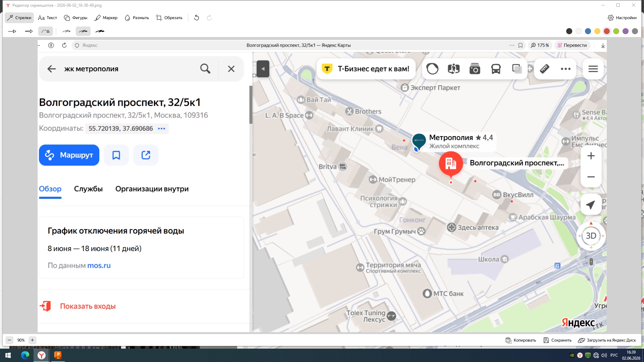Choose the yellow color swatch
644x362 pixels.
coord(597,31)
